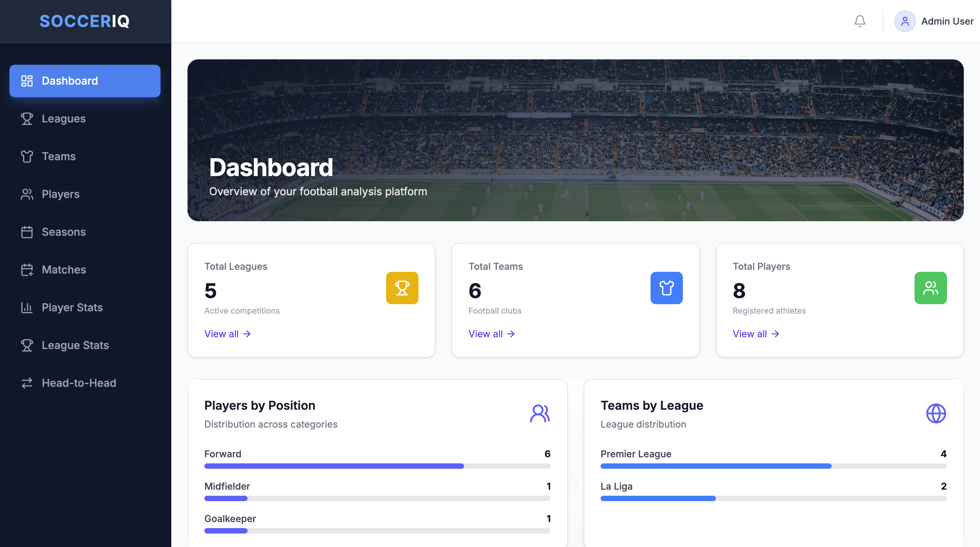The height and width of the screenshot is (547, 980).
Task: Open Player Stats from the sidebar
Action: click(x=72, y=307)
